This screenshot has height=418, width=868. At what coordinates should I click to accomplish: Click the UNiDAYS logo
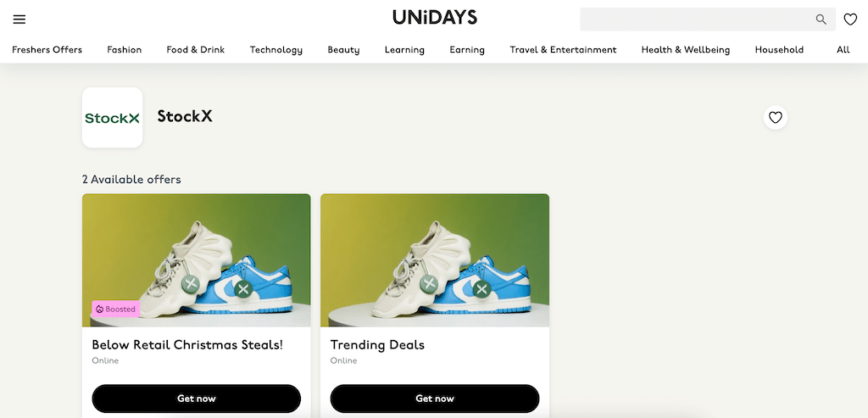pos(435,17)
